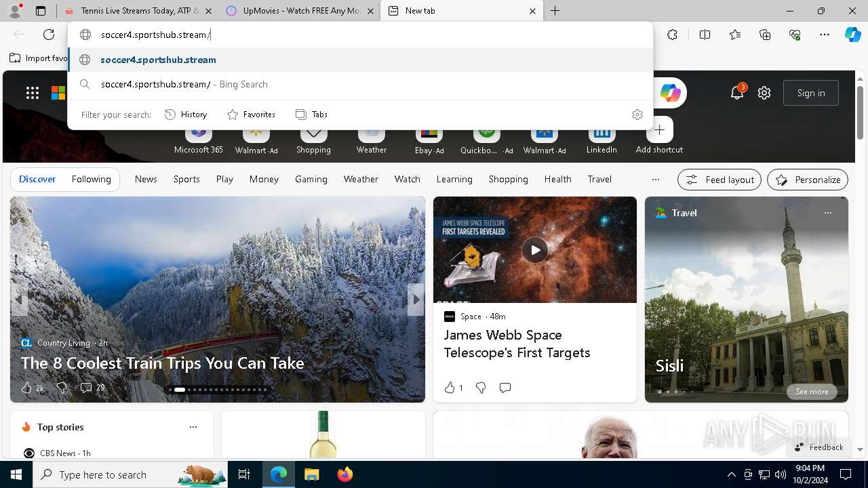The width and height of the screenshot is (868, 488).
Task: Open Feed layout options
Action: click(719, 180)
